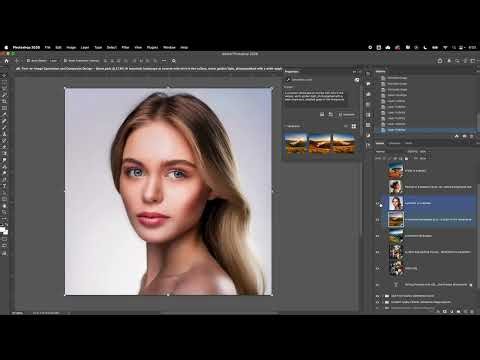Create new snapshot camera icon in History
Image resolution: width=480 pixels, height=360 pixels.
pyautogui.click(x=464, y=136)
